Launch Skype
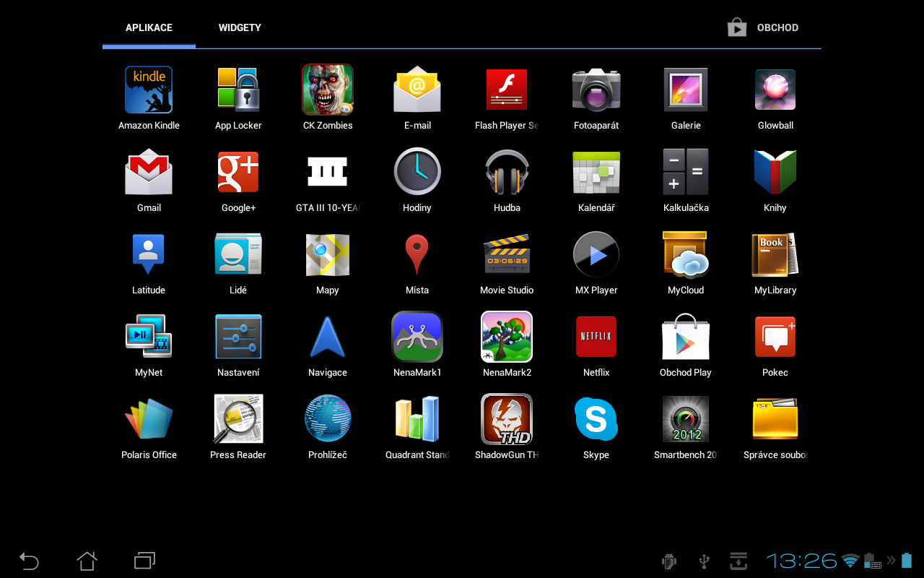The image size is (924, 578). [596, 419]
